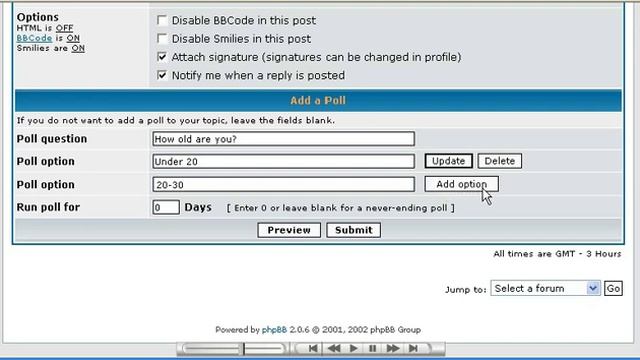Click 'All times are GMT - 3 Hours' text

pos(557,254)
